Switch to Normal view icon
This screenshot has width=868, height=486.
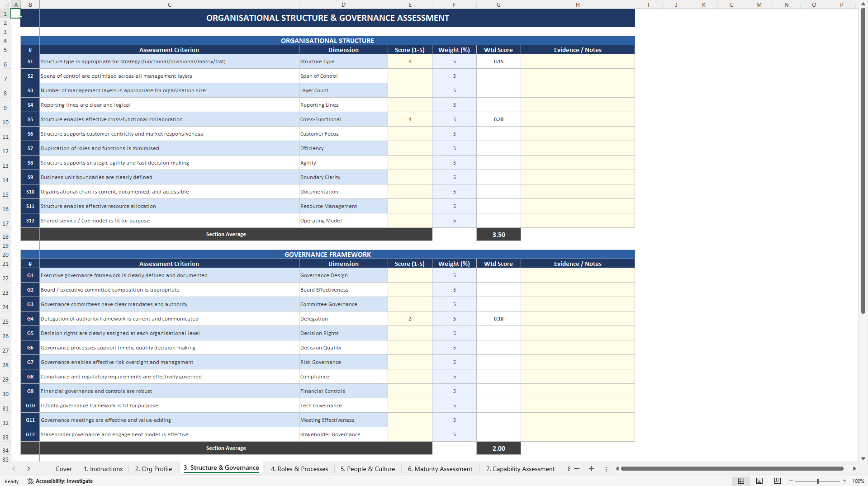tap(741, 481)
